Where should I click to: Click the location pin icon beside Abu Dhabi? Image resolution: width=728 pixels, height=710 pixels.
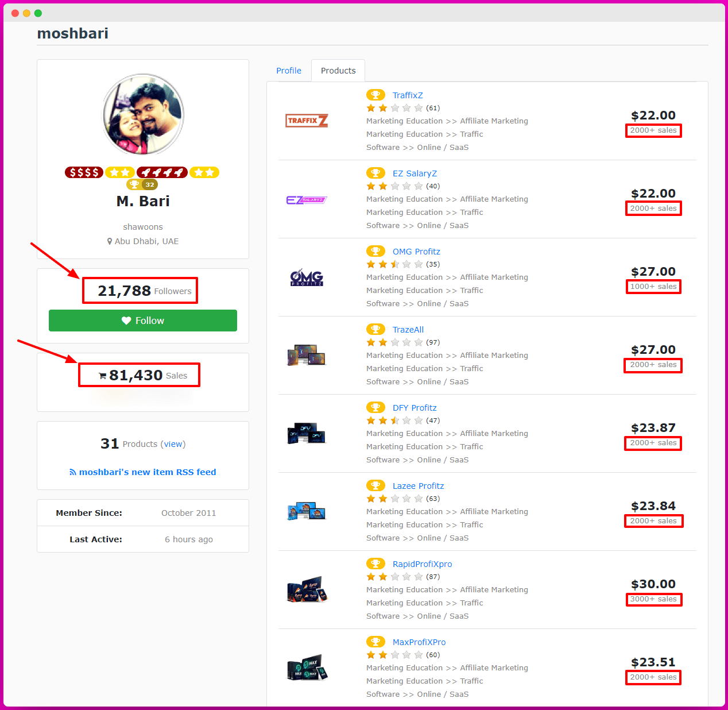coord(110,241)
